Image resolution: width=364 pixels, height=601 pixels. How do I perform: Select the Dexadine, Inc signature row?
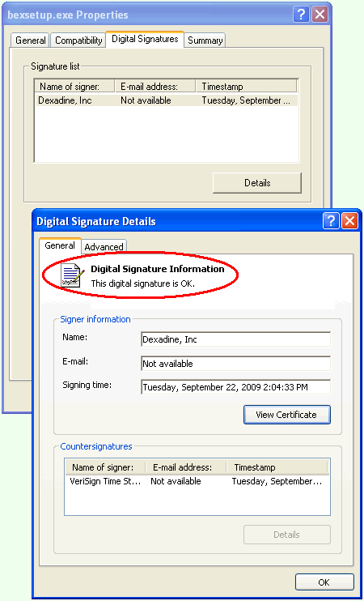(166, 100)
